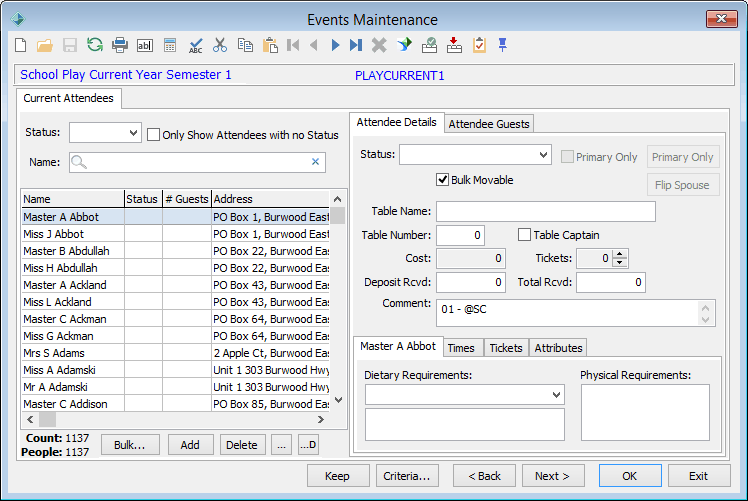The image size is (748, 501).
Task: Click the Save floppy disk icon
Action: point(70,45)
